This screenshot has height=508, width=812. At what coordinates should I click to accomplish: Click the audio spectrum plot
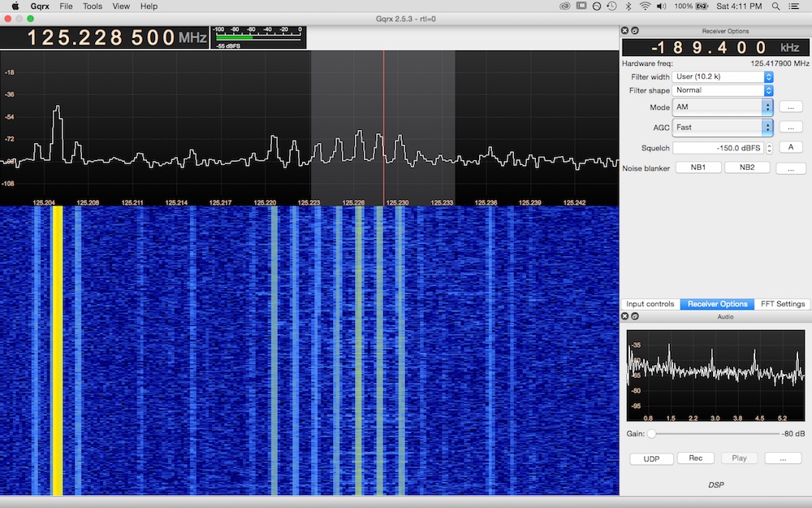(715, 376)
